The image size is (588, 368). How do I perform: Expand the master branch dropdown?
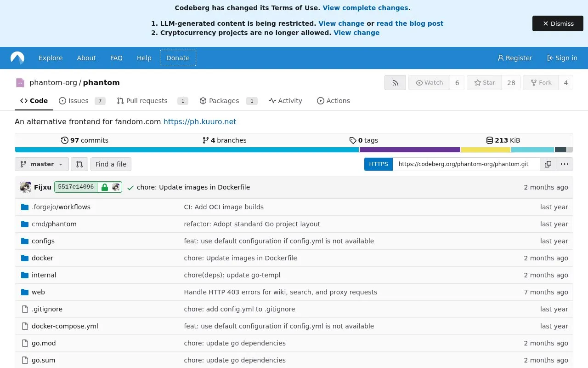(x=42, y=164)
